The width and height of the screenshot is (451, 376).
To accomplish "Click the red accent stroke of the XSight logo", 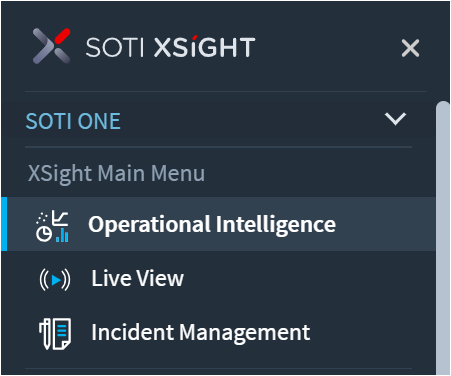I will [x=62, y=36].
